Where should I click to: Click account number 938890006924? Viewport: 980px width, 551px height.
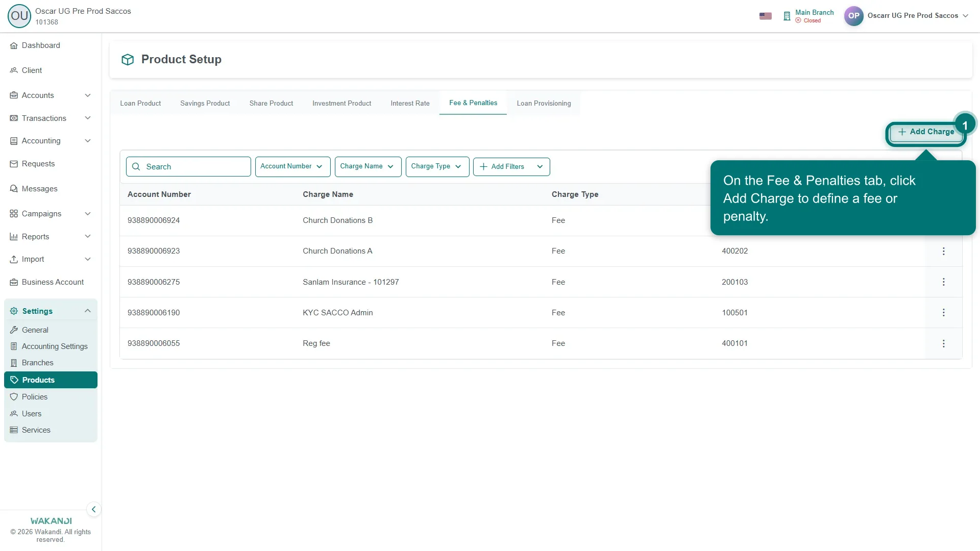pyautogui.click(x=154, y=220)
